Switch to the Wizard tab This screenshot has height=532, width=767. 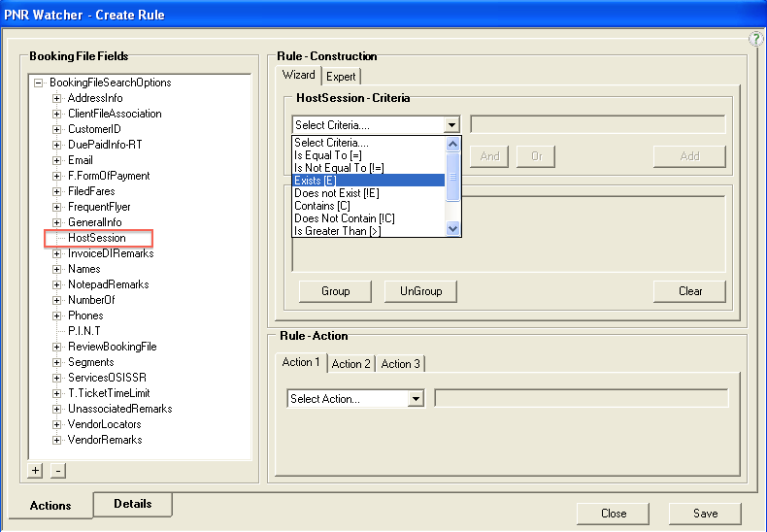[298, 75]
